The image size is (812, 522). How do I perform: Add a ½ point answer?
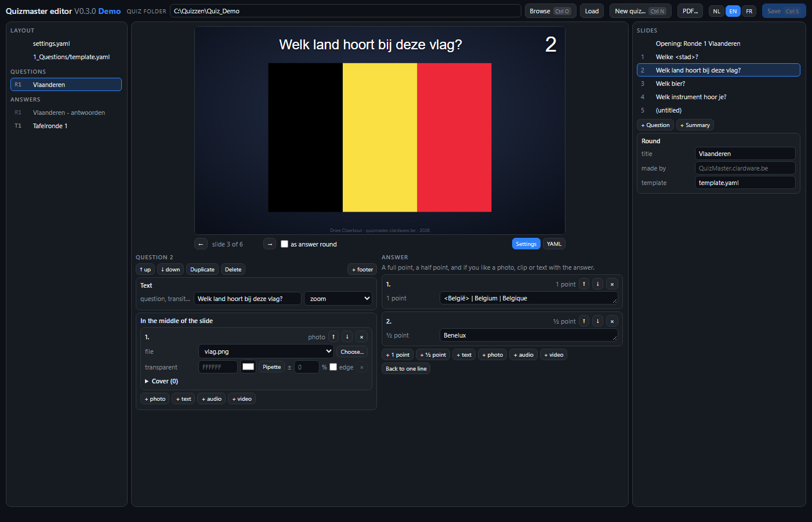click(x=433, y=355)
